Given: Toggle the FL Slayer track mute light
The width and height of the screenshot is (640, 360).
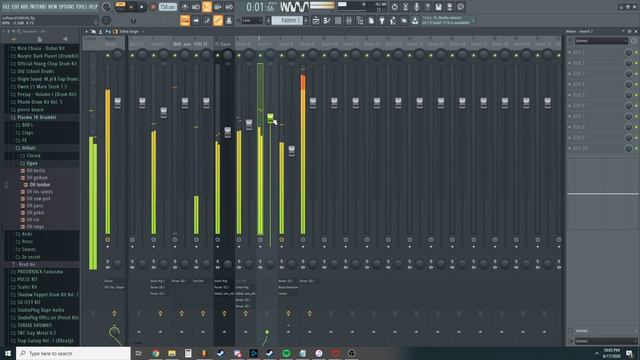Looking at the screenshot, I should coord(218,55).
